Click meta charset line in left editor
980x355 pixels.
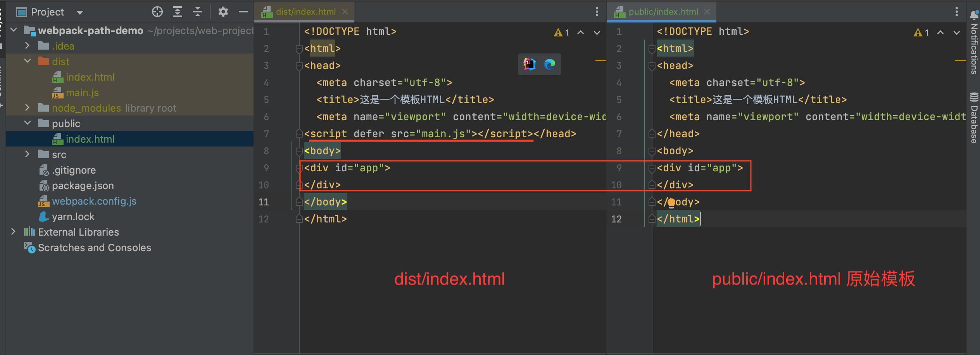point(384,83)
